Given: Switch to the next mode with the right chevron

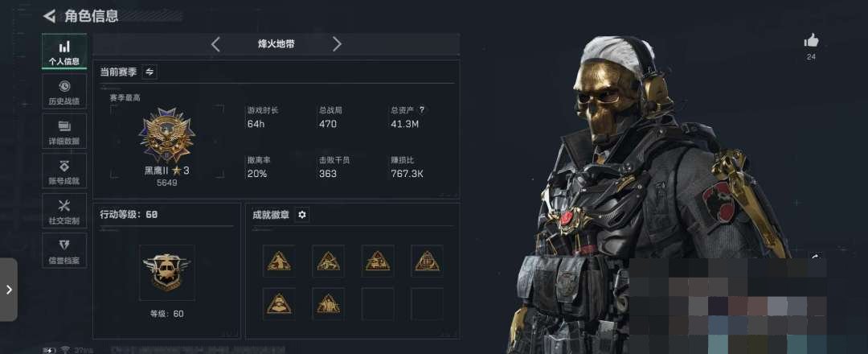Looking at the screenshot, I should tap(337, 44).
